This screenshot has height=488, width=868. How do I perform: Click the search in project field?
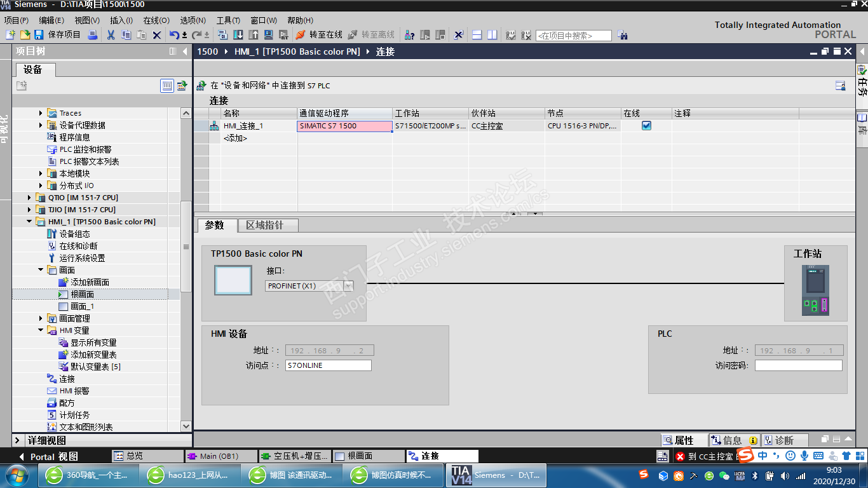[x=573, y=36]
